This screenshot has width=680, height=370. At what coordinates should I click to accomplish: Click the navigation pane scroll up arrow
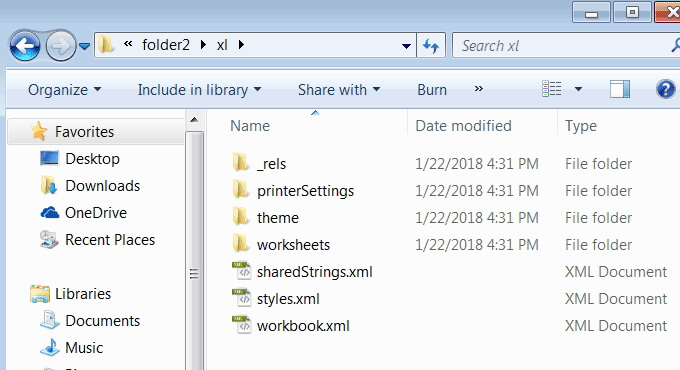(194, 120)
